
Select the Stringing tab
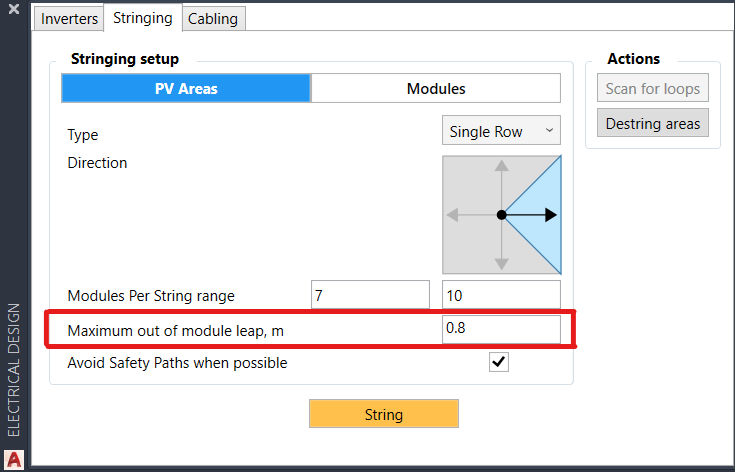pos(143,18)
